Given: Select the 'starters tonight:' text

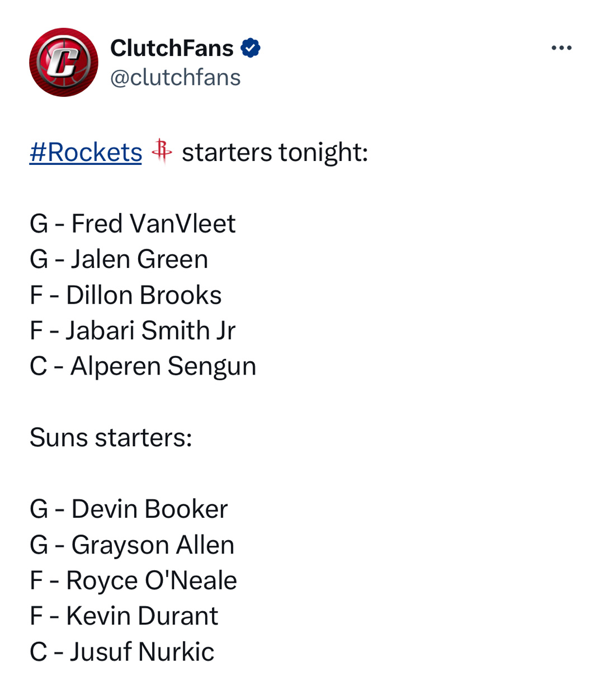Looking at the screenshot, I should coord(275,152).
